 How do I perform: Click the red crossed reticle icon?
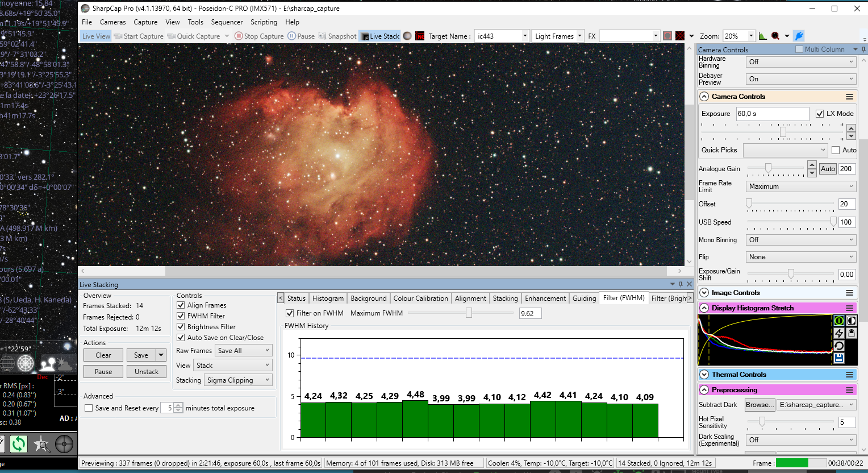[x=680, y=36]
